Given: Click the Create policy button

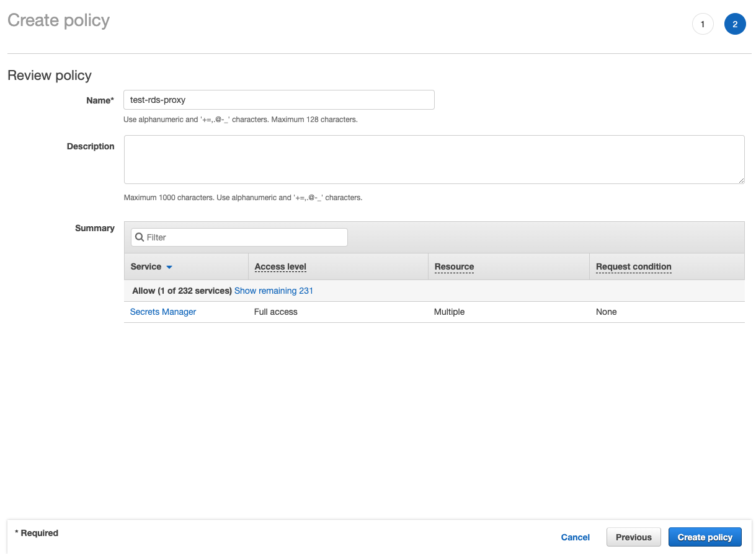Looking at the screenshot, I should click(x=705, y=537).
